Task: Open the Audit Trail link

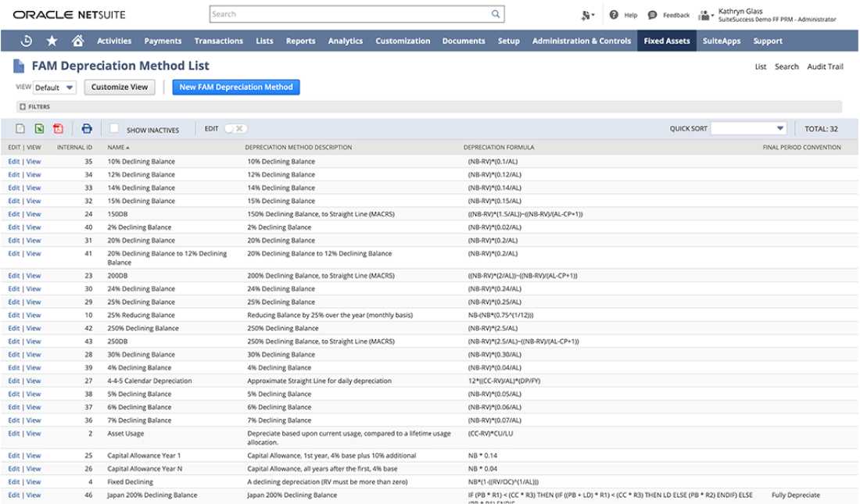Action: (825, 66)
